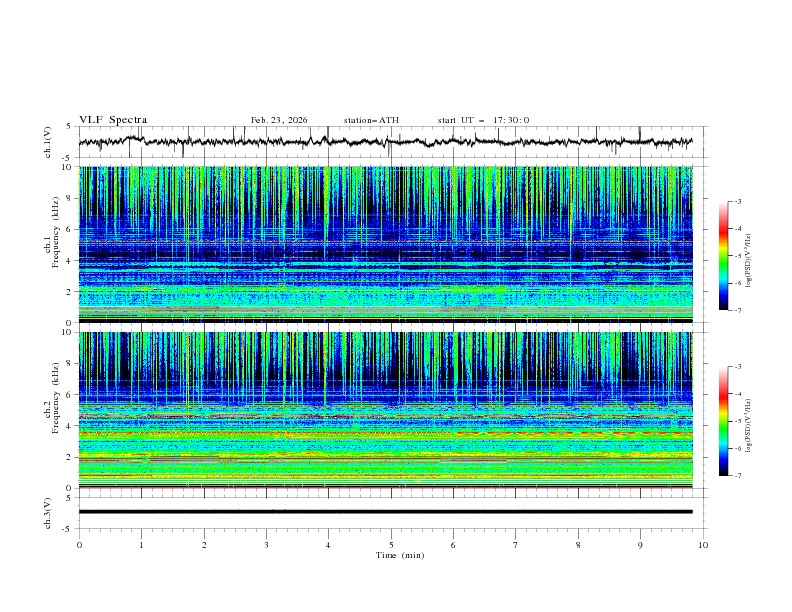792x612 pixels.
Task: Click time axis tick label '5'
Action: (391, 545)
